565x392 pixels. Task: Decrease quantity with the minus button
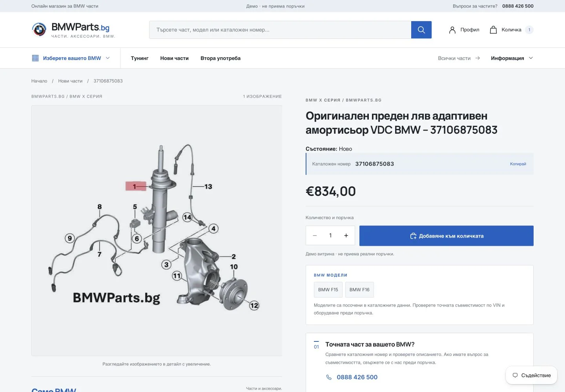[315, 236]
